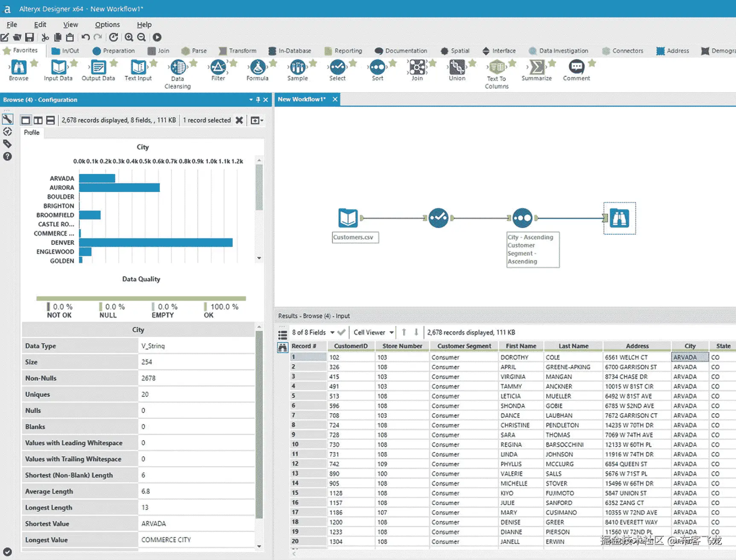
Task: Click the Last Name column header
Action: tap(573, 346)
